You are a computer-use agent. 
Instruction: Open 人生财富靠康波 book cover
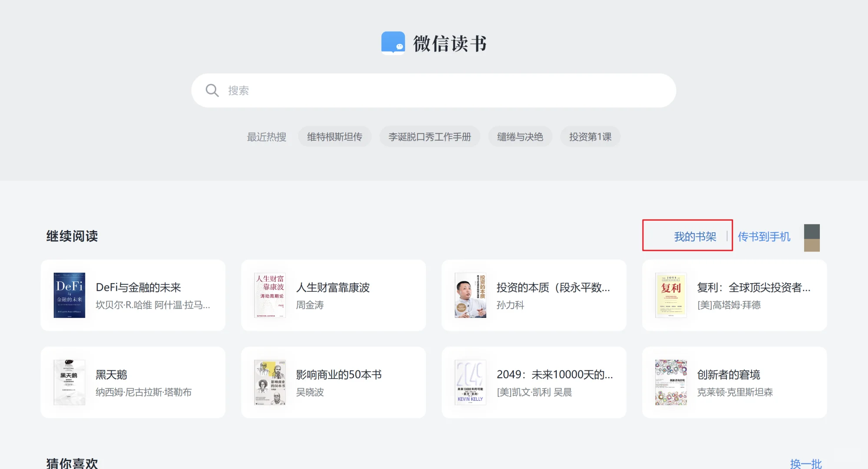(270, 295)
